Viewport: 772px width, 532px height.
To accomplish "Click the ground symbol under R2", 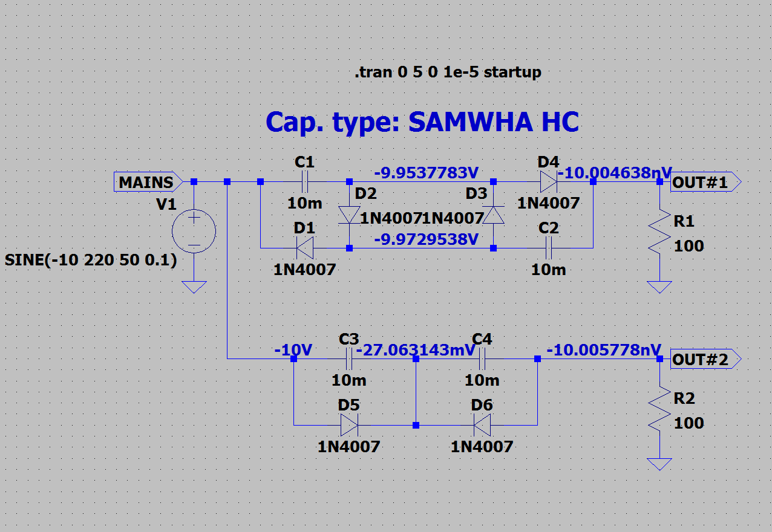I will (x=659, y=464).
